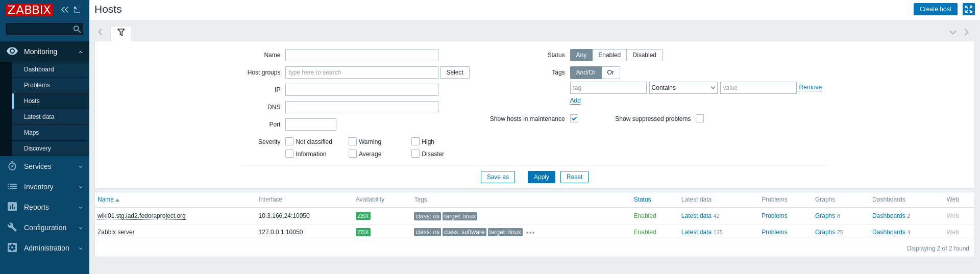Viewport: 980px width, 274px height.
Task: Go to previous filter tab arrow
Action: tap(101, 32)
